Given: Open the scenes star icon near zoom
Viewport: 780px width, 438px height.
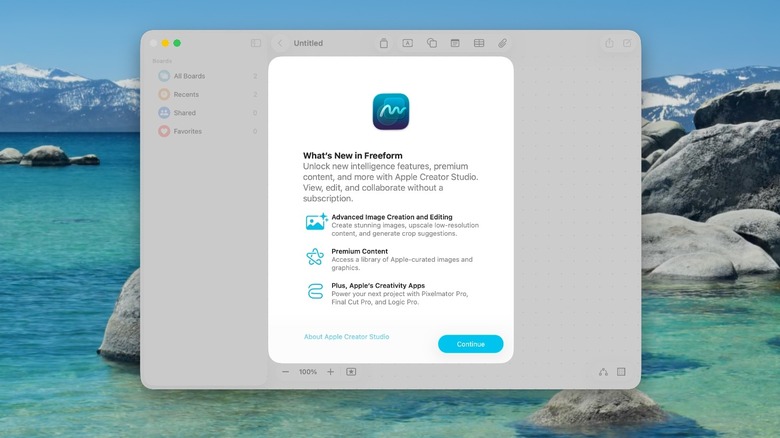Looking at the screenshot, I should point(351,372).
